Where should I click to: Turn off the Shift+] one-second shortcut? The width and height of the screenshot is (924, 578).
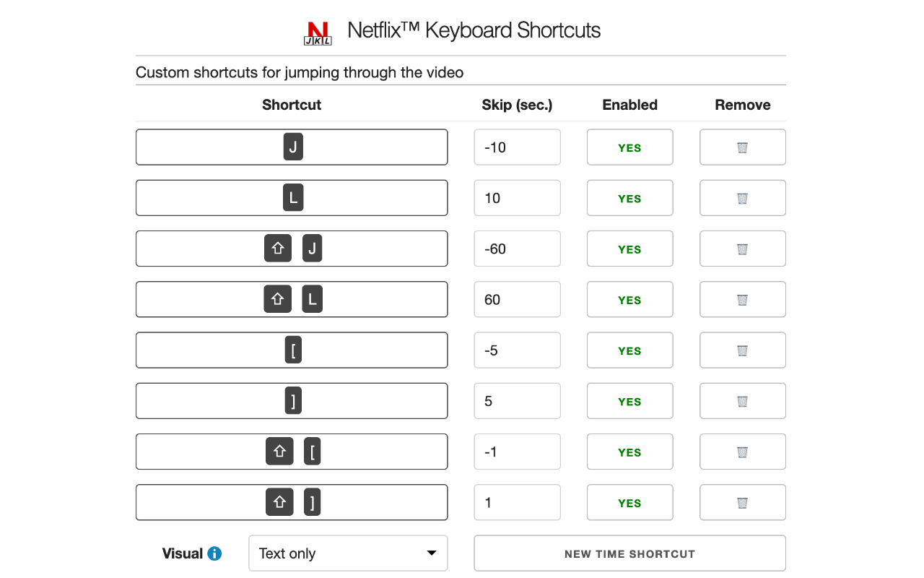pyautogui.click(x=629, y=501)
